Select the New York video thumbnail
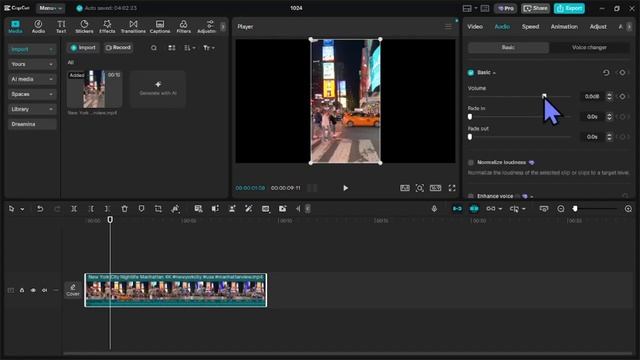This screenshot has height=360, width=640. 94,89
